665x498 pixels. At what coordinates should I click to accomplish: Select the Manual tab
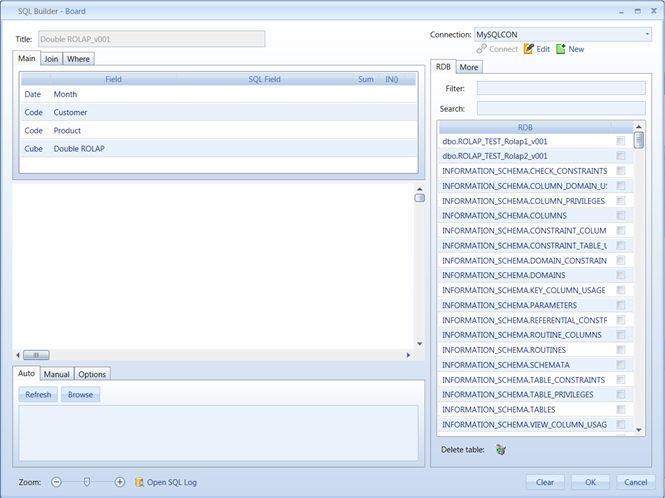click(x=56, y=374)
